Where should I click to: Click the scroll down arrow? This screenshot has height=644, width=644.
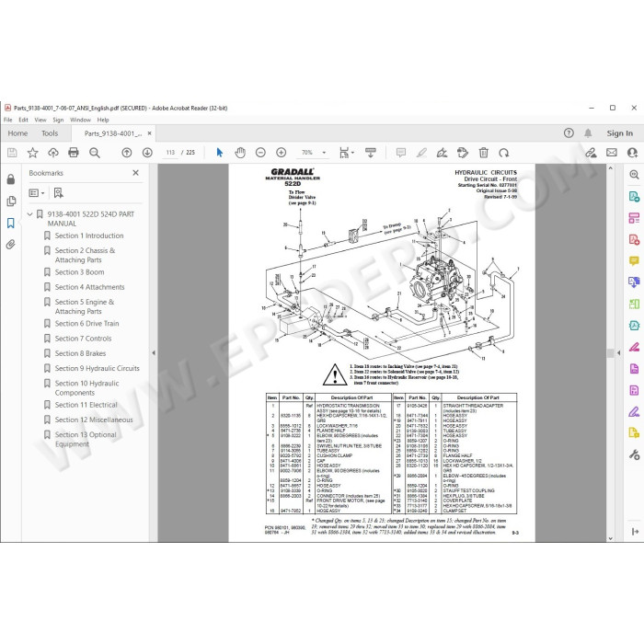pos(610,538)
